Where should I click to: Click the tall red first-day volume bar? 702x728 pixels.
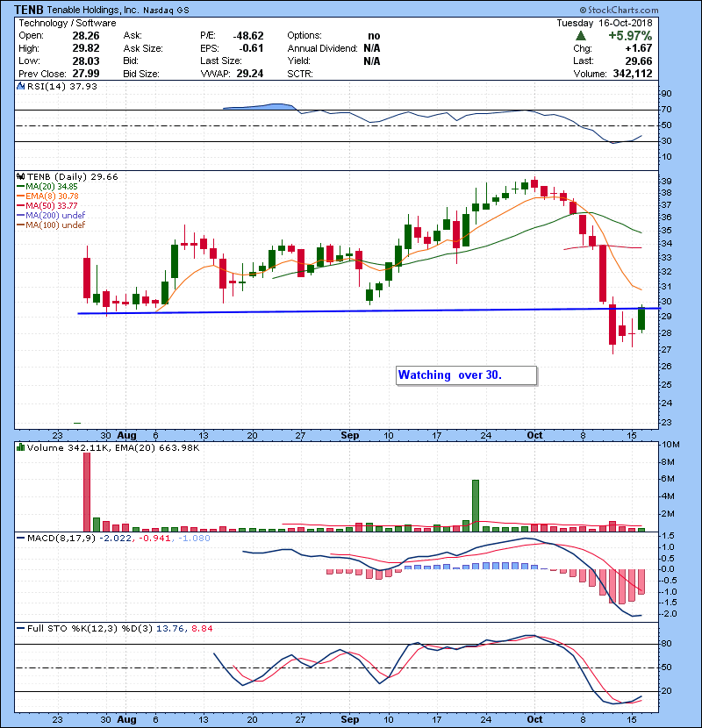87,492
